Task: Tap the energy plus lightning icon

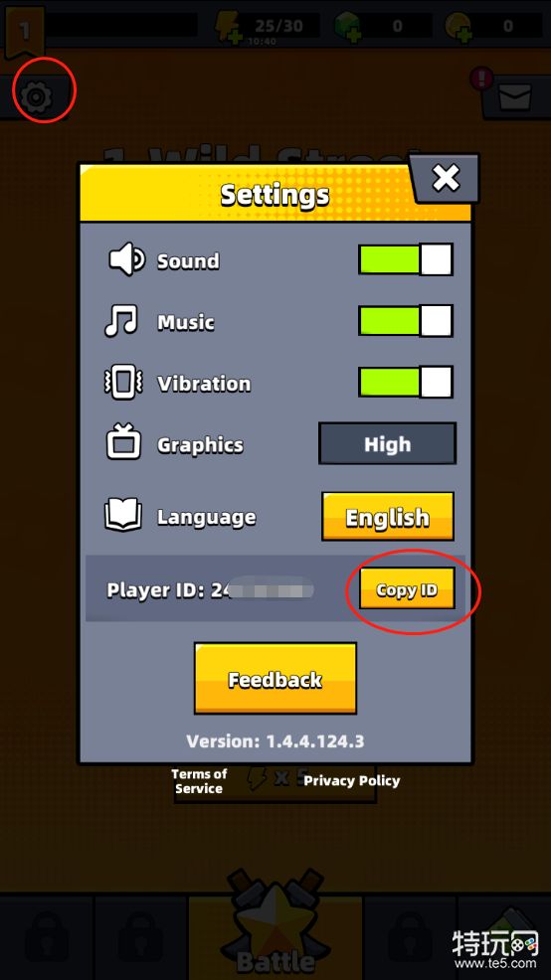Action: tap(227, 26)
